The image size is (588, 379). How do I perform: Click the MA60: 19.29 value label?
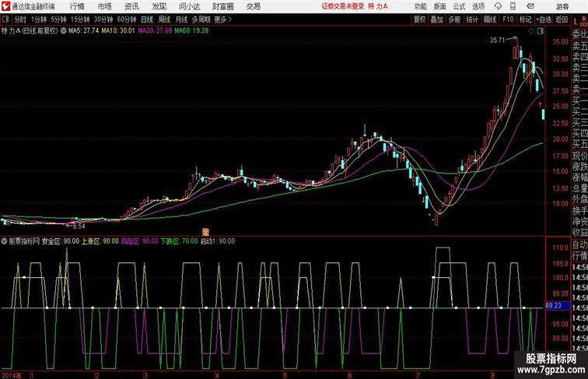click(x=191, y=31)
